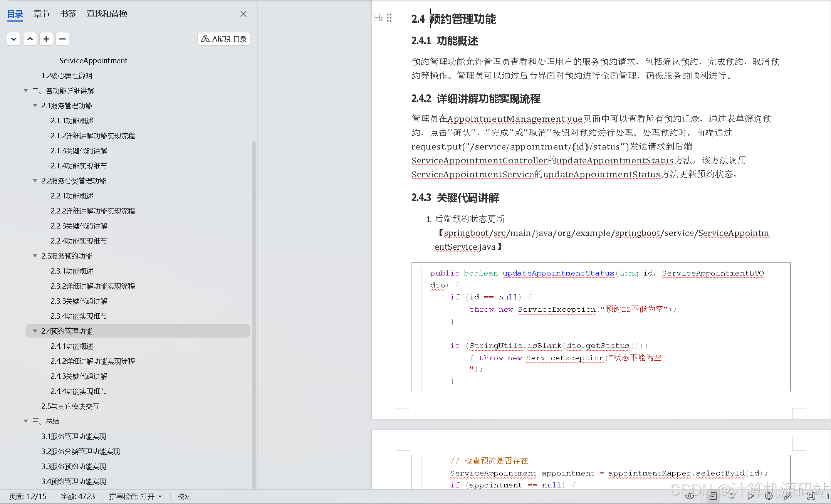Open the 拼写检查 dropdown arrow
The image size is (831, 504).
160,496
